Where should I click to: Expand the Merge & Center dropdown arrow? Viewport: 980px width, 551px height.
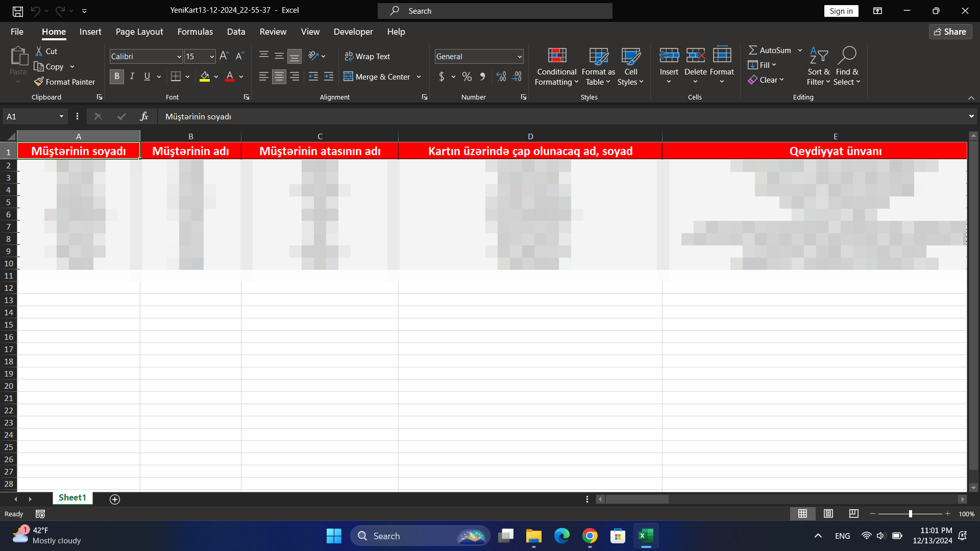click(x=419, y=77)
